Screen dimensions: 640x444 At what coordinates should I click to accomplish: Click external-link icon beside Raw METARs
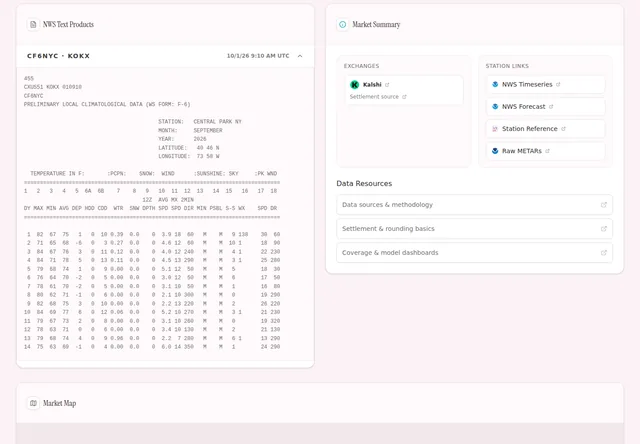[x=547, y=151]
